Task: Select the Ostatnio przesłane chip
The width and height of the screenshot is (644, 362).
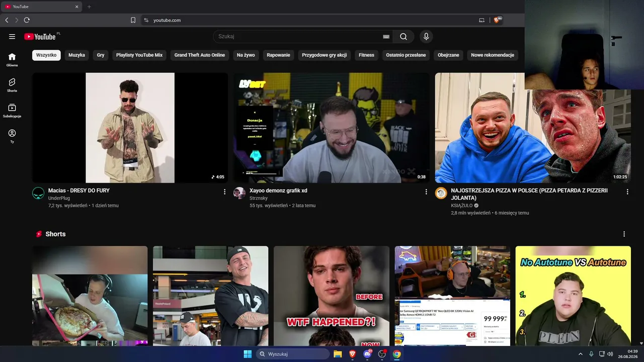Action: click(x=406, y=55)
